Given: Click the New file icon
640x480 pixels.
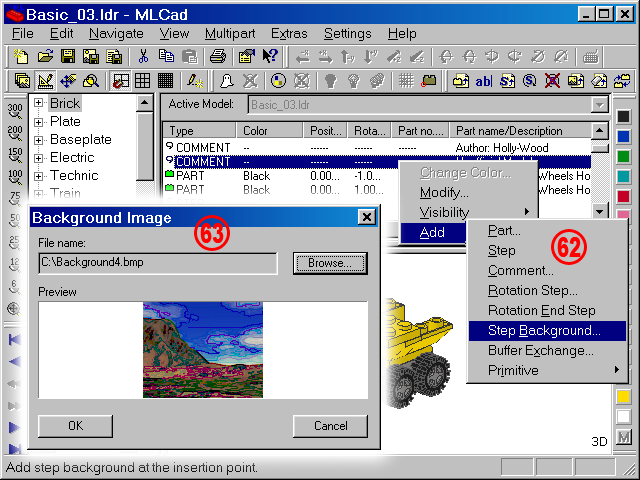Looking at the screenshot, I should click(21, 56).
